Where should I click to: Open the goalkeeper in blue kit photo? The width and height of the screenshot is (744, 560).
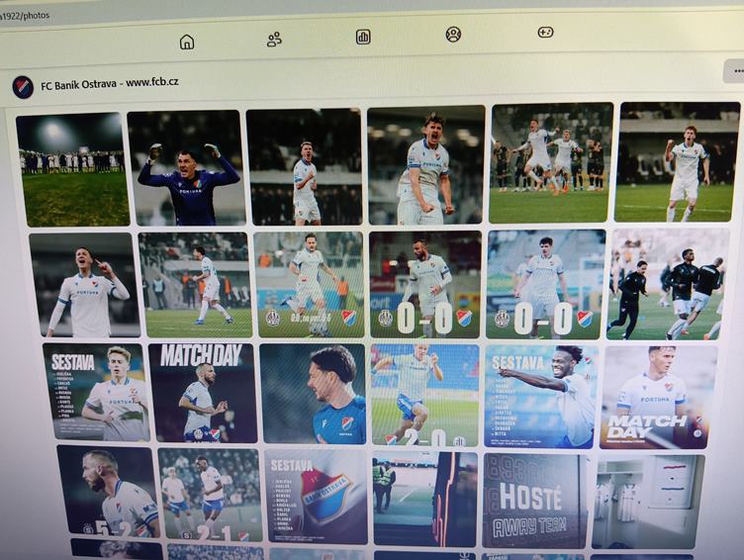pyautogui.click(x=188, y=168)
